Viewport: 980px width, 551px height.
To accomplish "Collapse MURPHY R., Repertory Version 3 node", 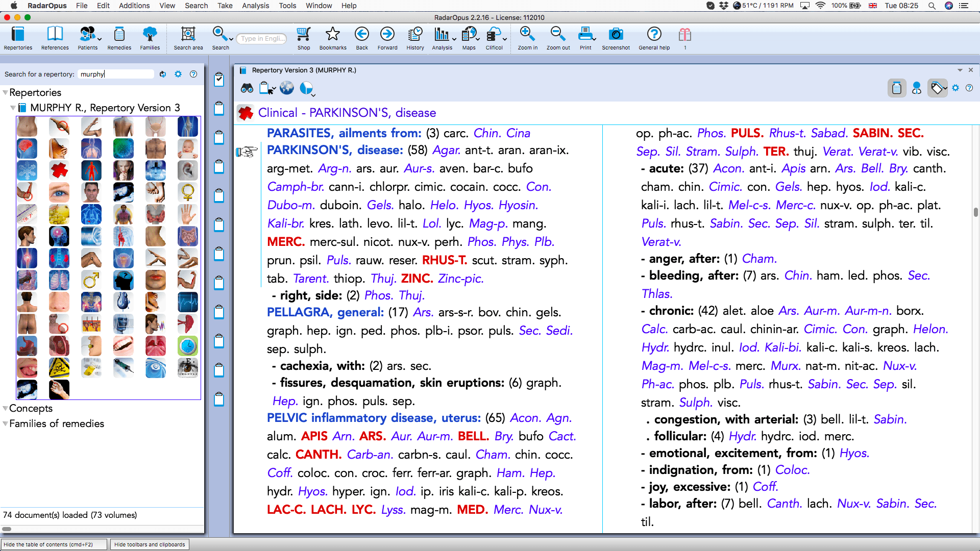I will 13,108.
